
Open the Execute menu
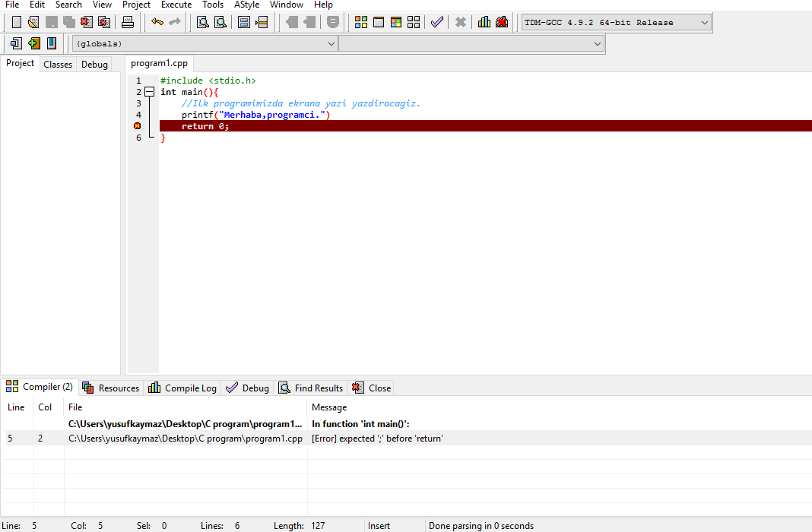point(176,5)
